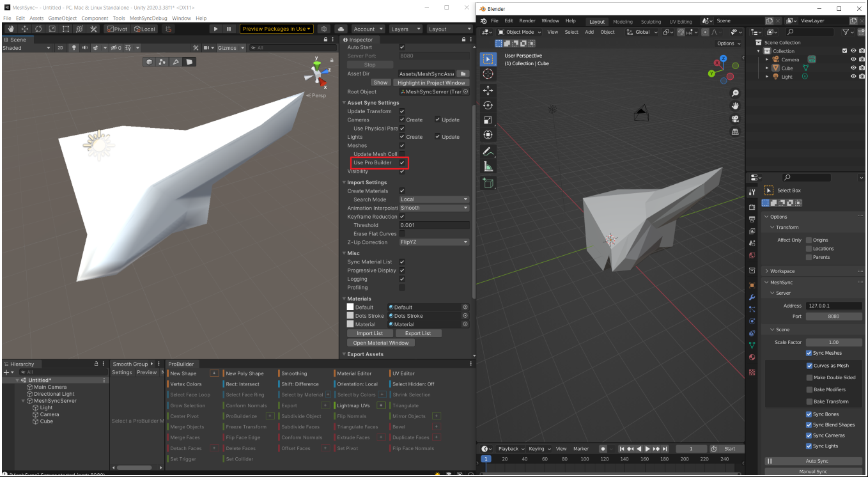Image resolution: width=868 pixels, height=477 pixels.
Task: Enable the Make Double Sided checkbox
Action: pyautogui.click(x=809, y=377)
